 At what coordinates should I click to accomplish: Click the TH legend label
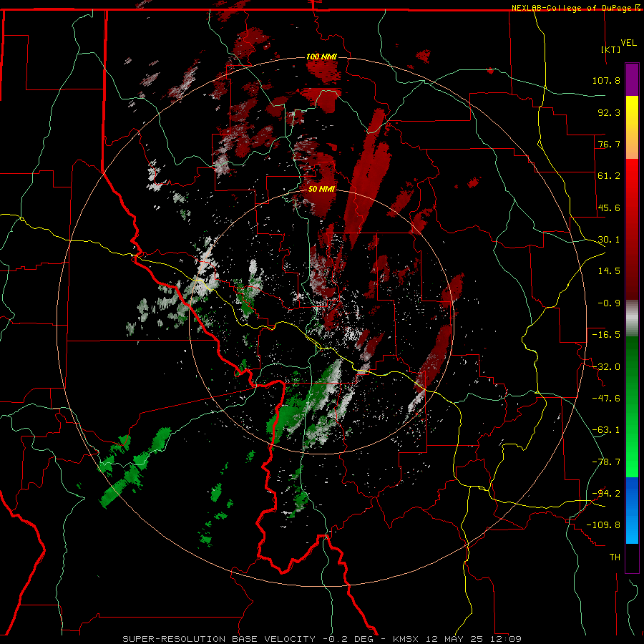click(x=615, y=557)
